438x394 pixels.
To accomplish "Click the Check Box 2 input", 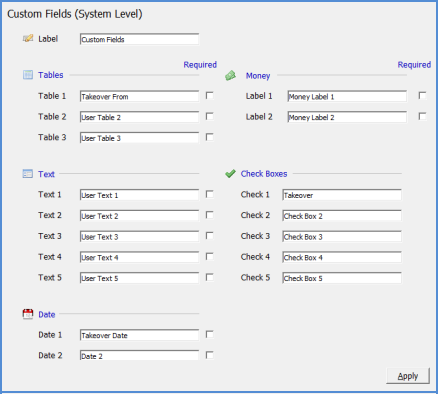I will [x=342, y=216].
